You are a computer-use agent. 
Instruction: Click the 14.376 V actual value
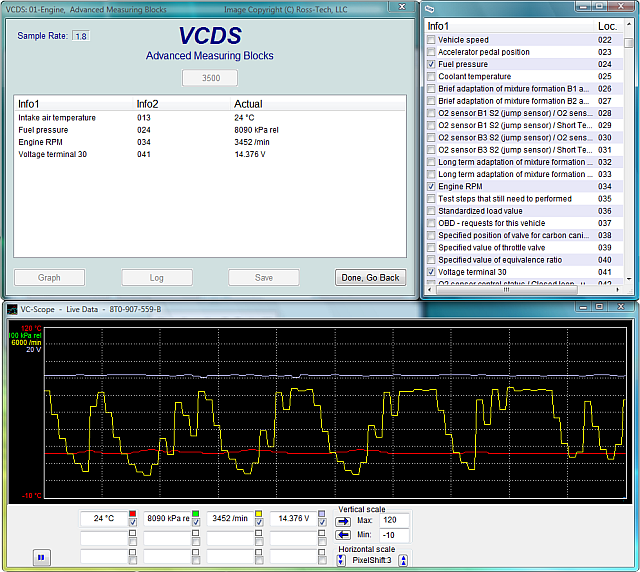[250, 154]
